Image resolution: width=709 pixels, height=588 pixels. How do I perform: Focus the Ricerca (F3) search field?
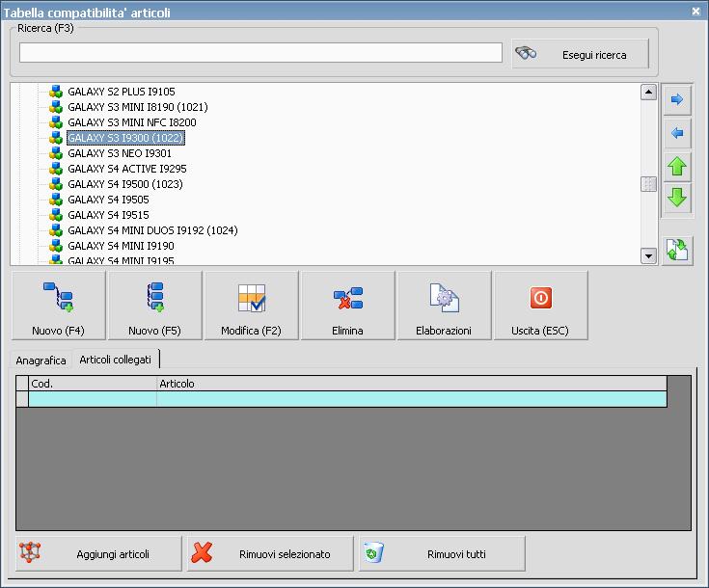click(x=260, y=53)
